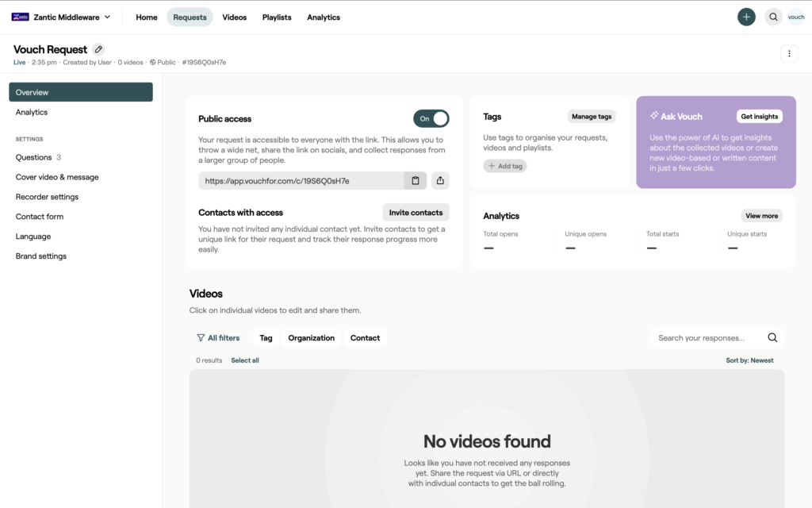Expand the Zantic Middleware workspace dropdown
This screenshot has height=508, width=812.
(107, 17)
